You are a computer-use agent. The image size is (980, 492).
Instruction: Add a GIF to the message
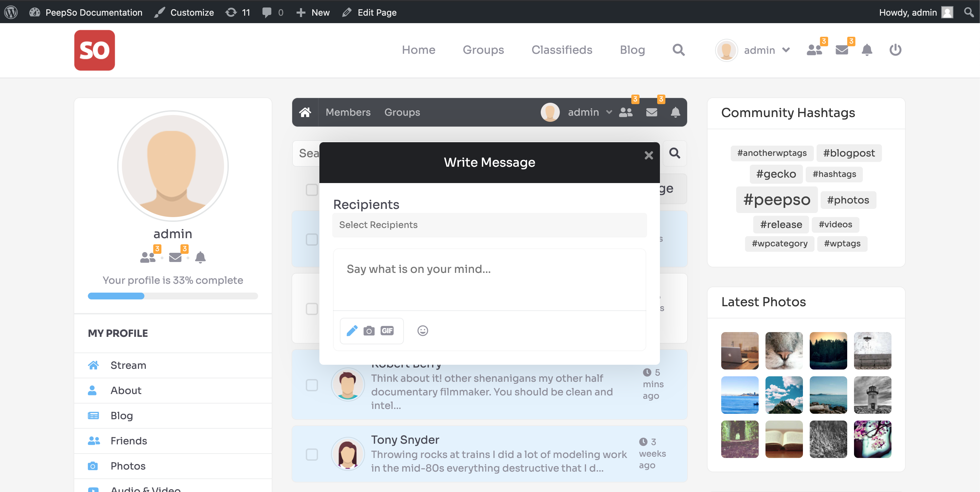387,330
